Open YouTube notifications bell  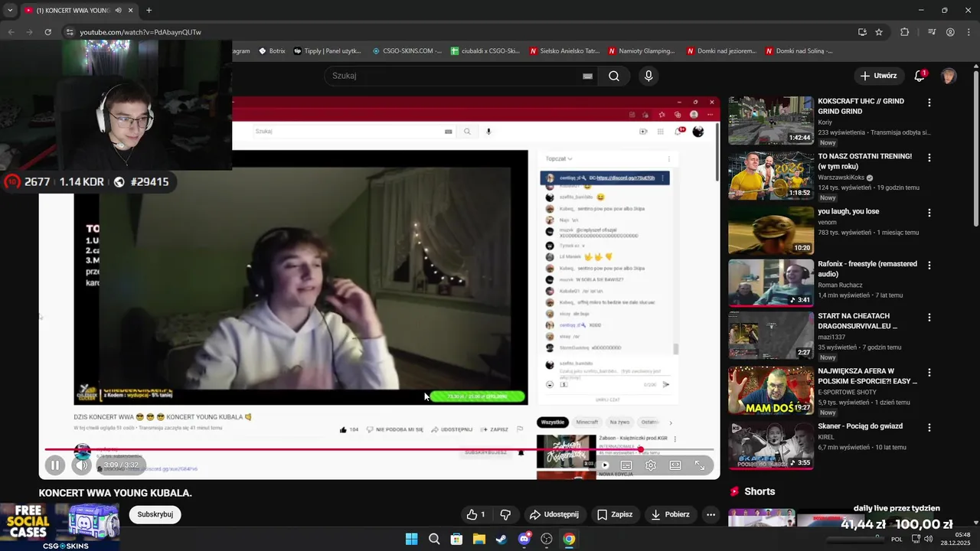(920, 76)
